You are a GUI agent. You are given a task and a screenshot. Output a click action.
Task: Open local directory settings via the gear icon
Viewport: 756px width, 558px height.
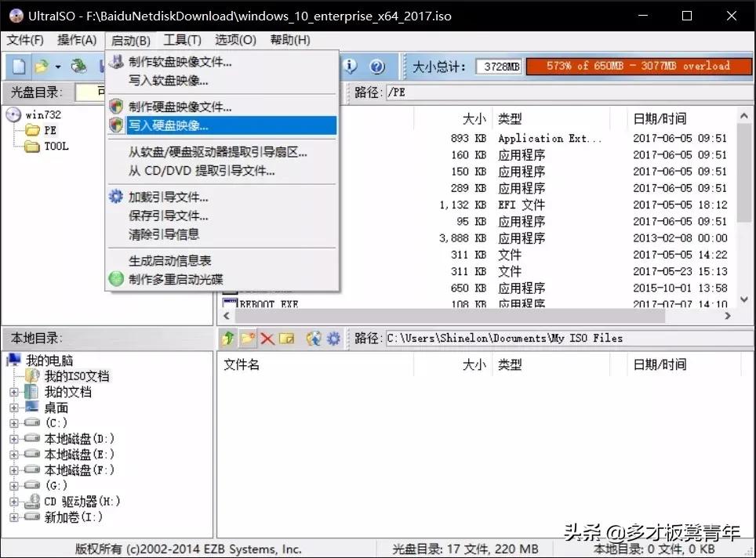coord(333,338)
